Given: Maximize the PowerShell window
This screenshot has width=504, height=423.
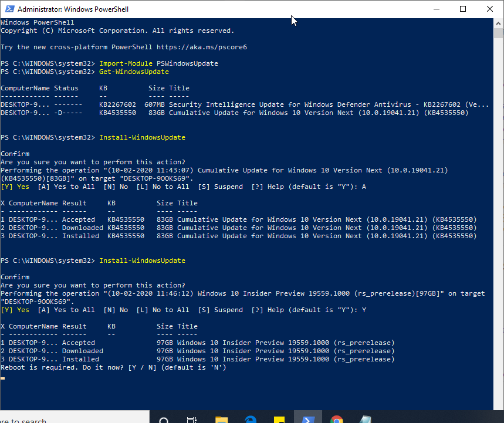Looking at the screenshot, I should pyautogui.click(x=463, y=9).
